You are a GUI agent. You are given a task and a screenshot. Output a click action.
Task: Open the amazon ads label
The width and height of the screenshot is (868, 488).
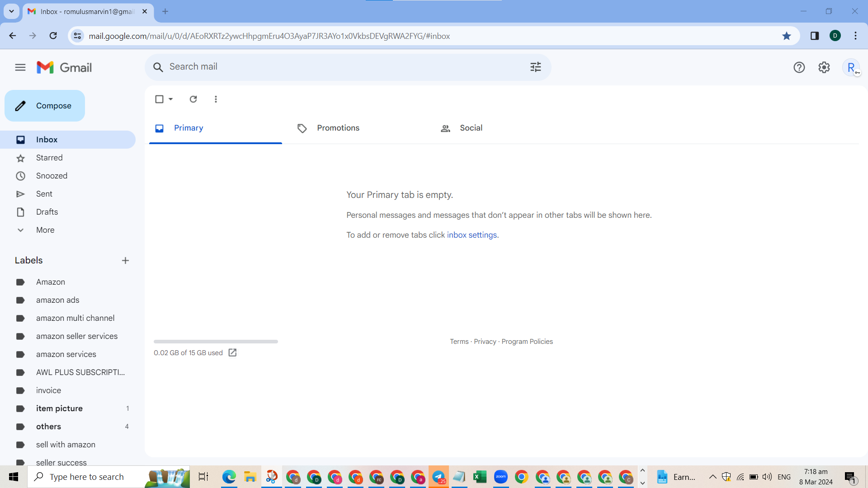tap(68, 300)
